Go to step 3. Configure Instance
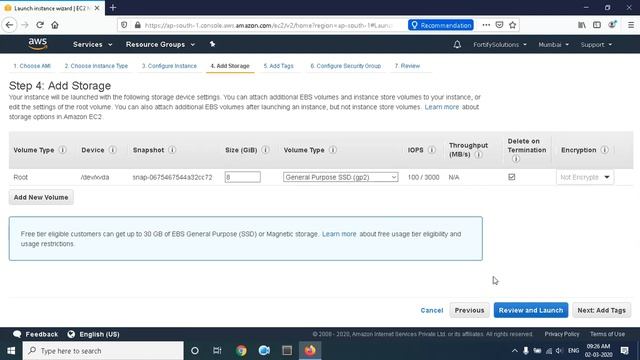 tap(169, 66)
